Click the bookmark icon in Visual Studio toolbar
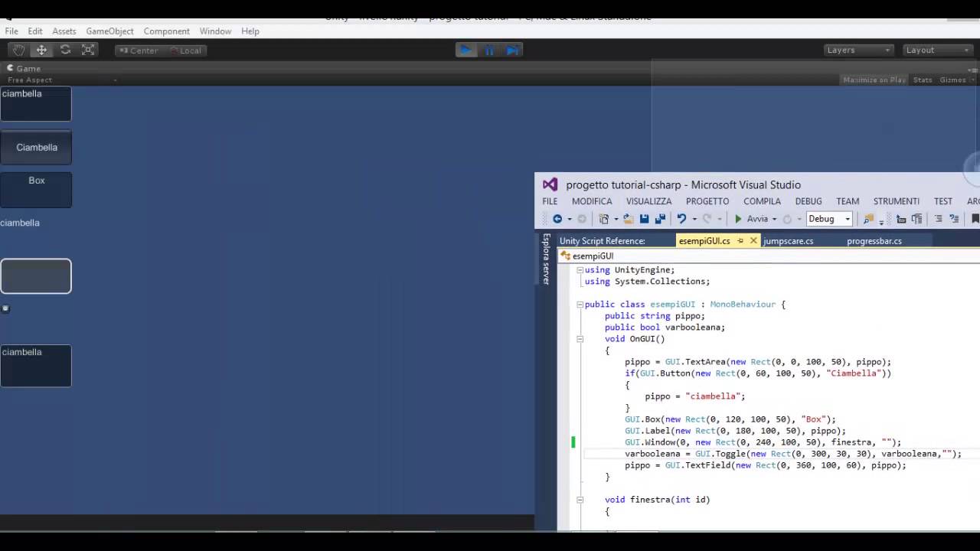The width and height of the screenshot is (980, 551). 975,219
